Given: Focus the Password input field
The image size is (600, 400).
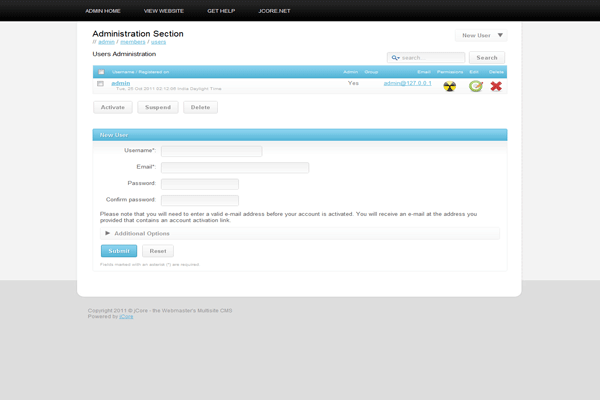Looking at the screenshot, I should click(x=200, y=184).
